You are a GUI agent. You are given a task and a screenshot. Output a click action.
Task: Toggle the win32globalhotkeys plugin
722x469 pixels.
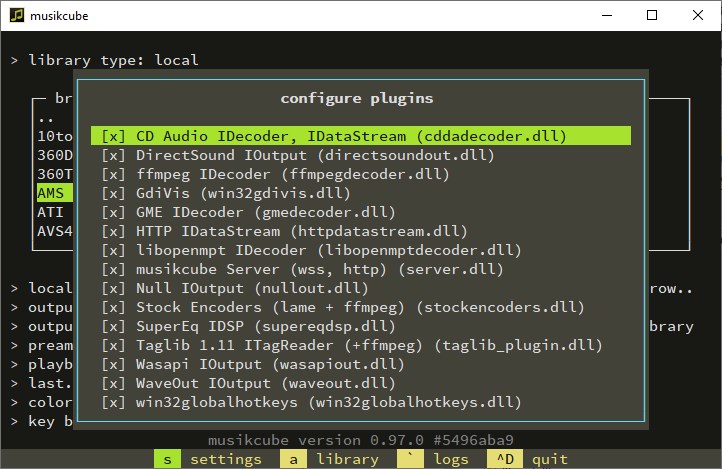coord(113,402)
